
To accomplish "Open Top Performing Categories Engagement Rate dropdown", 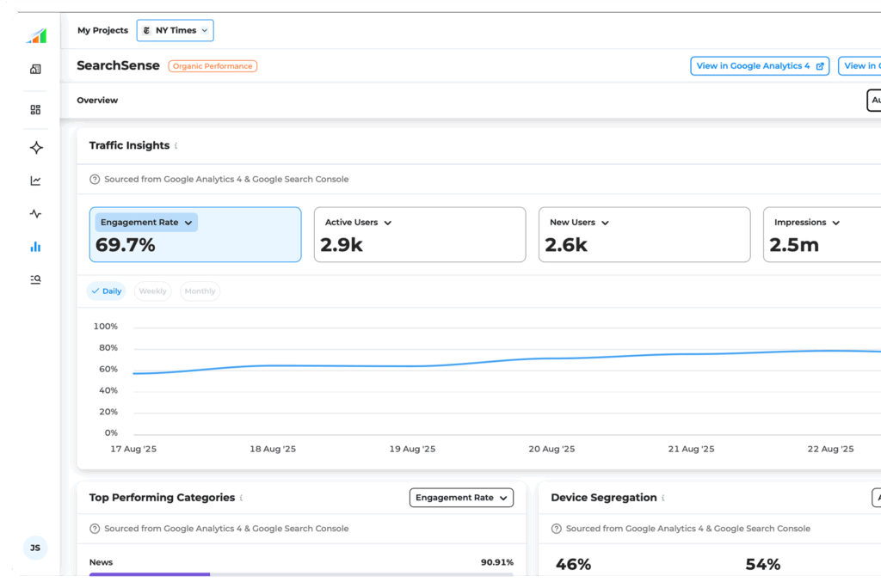I will pyautogui.click(x=461, y=498).
